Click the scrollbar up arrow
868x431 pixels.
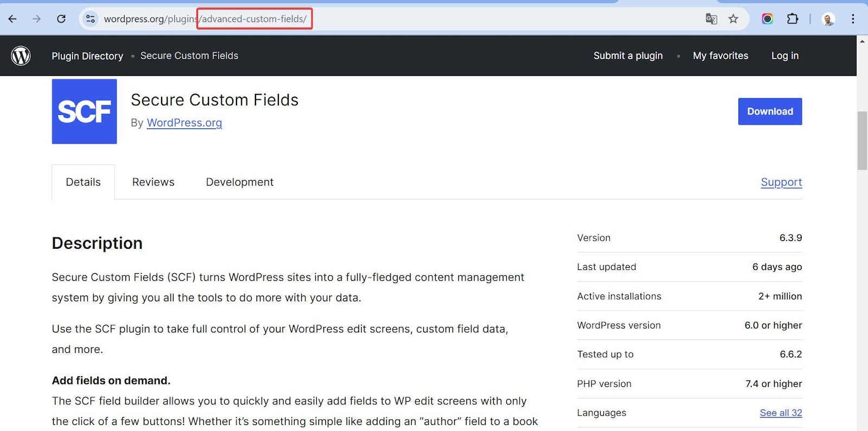[x=862, y=41]
